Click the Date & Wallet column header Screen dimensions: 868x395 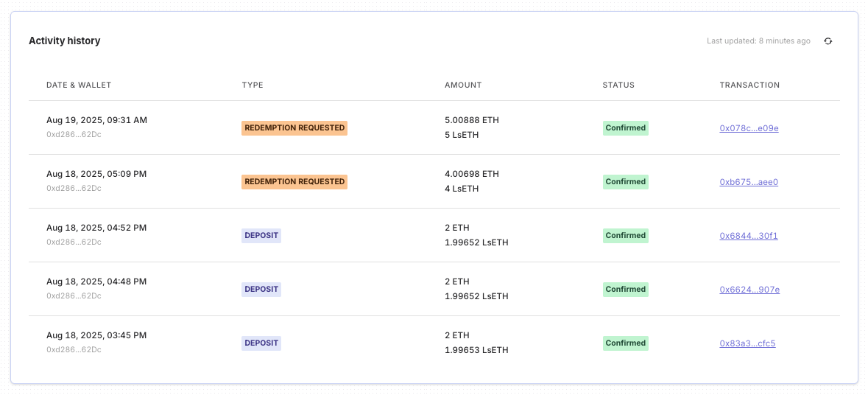pos(79,85)
